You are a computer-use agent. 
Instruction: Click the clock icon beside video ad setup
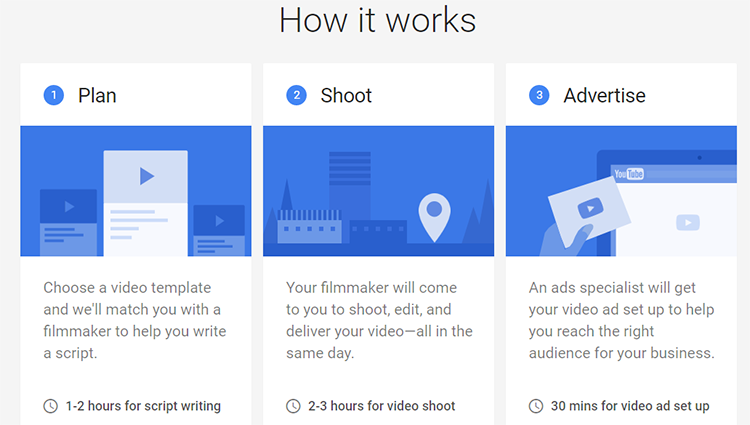536,406
